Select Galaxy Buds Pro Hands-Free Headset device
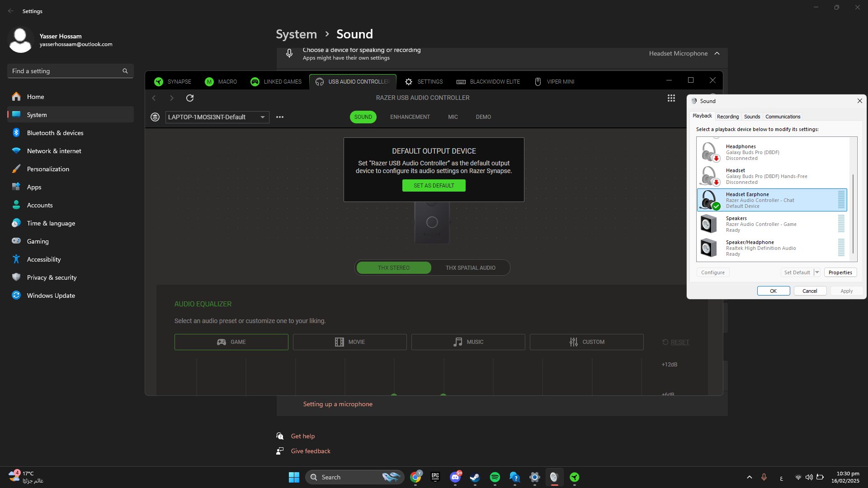Screen dimensions: 868x488 pyautogui.click(x=772, y=176)
